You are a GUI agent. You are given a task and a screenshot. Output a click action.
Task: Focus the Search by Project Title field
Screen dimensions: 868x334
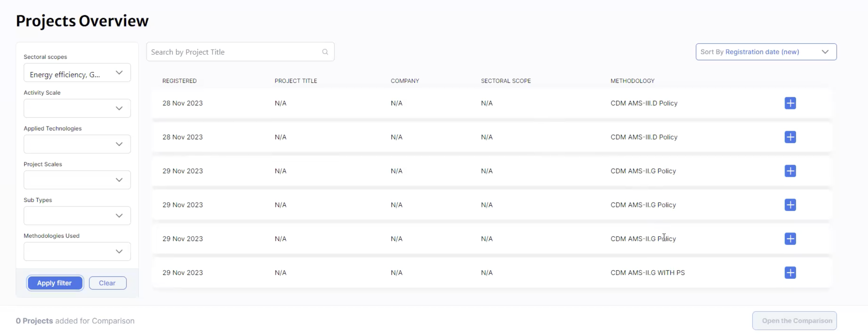(x=234, y=52)
